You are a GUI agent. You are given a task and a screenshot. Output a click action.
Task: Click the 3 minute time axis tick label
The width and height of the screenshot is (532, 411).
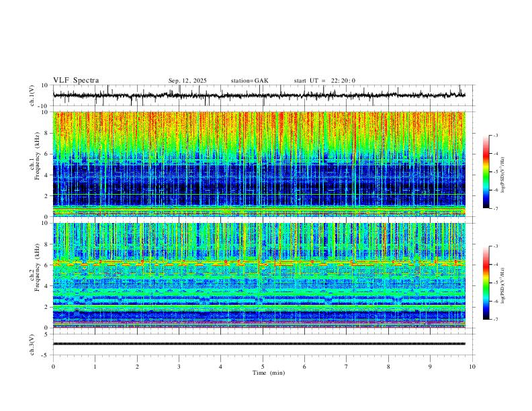[179, 367]
